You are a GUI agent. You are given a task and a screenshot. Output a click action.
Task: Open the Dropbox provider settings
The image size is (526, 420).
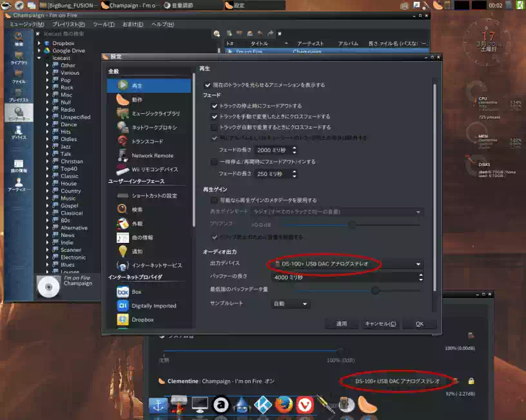point(149,320)
